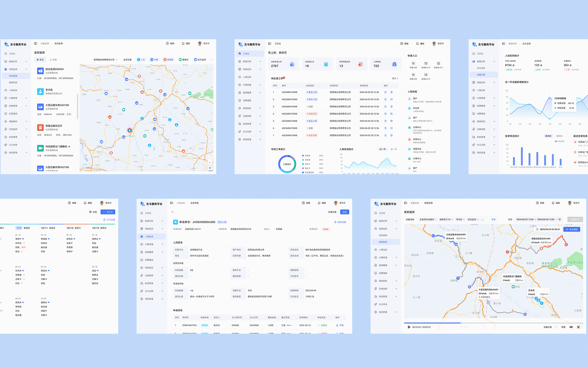Click the back arrow on the approval page
This screenshot has height=368, width=588.
tap(173, 212)
